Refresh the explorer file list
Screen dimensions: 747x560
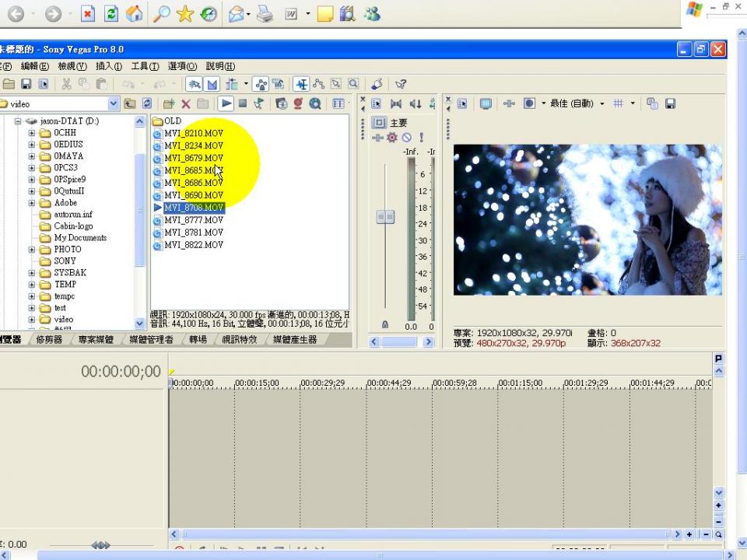pyautogui.click(x=146, y=103)
